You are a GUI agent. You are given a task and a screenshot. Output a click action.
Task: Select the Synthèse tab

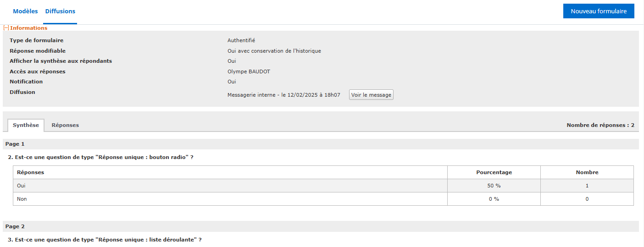(x=26, y=125)
